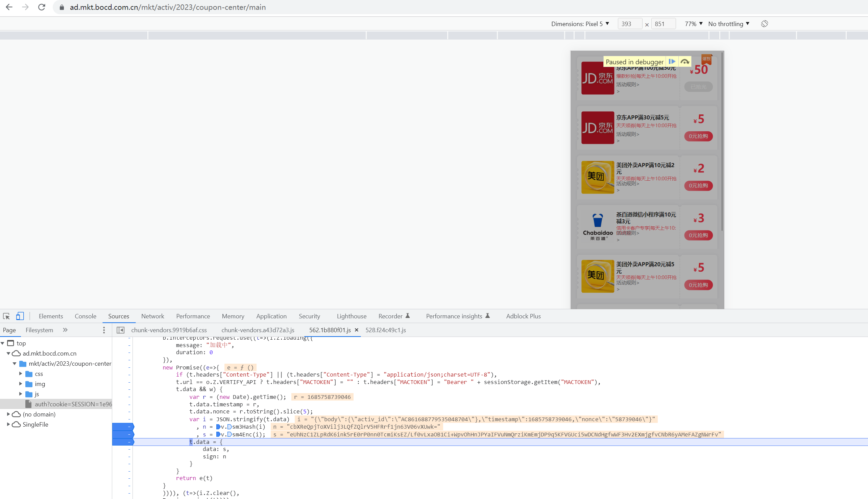Click 0元抢购 on the 京东满30减5 coupon
The height and width of the screenshot is (499, 868).
(x=698, y=136)
